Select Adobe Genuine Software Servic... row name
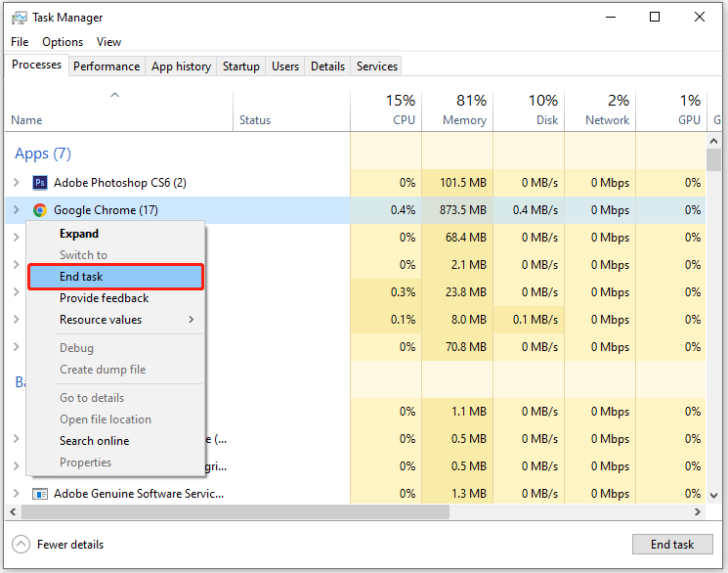 [x=139, y=494]
